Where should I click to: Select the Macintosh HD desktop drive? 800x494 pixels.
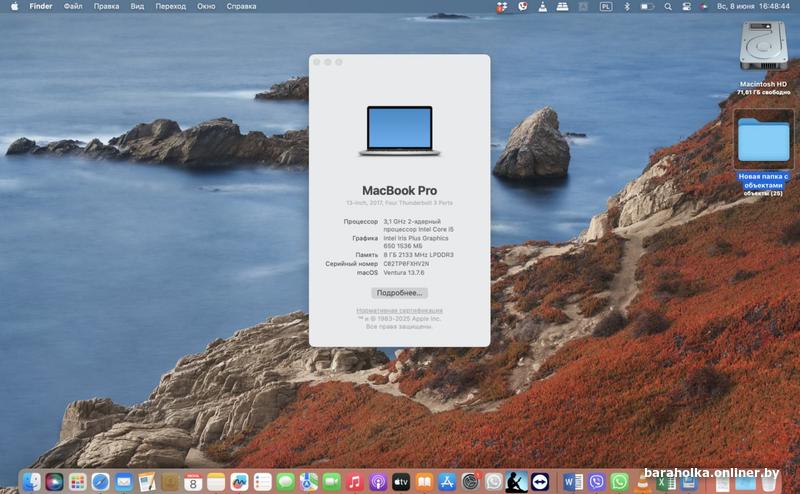(763, 58)
